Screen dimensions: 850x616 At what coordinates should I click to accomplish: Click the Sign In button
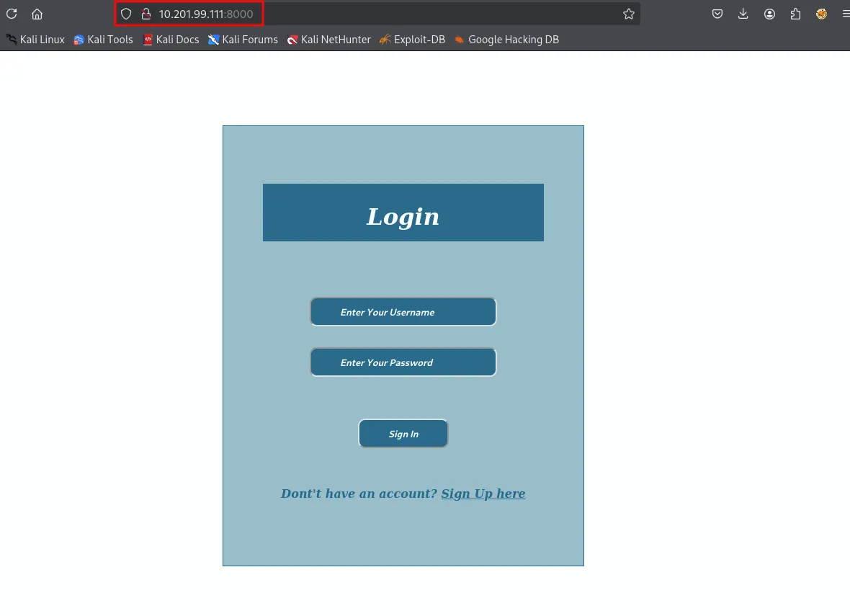pos(403,434)
